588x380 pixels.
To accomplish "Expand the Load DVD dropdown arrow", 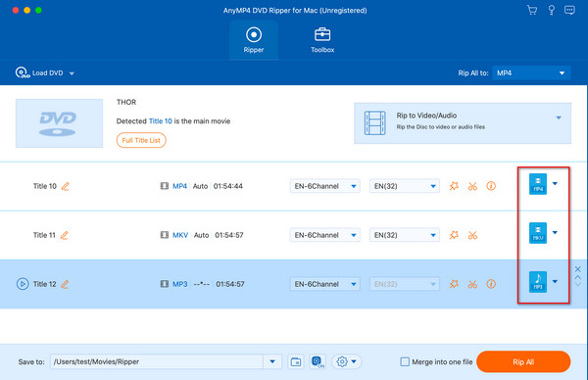I will [x=72, y=73].
